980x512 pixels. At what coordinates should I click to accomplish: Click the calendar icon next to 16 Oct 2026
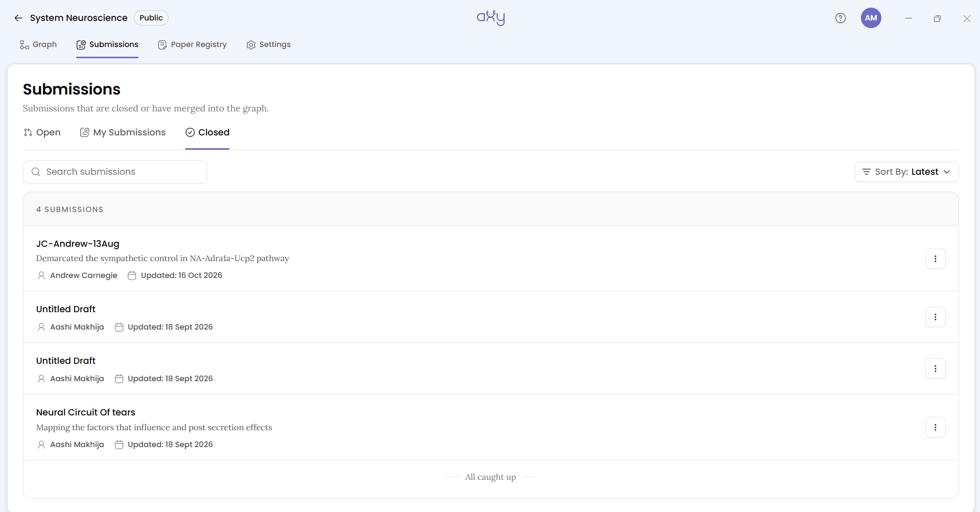point(132,275)
